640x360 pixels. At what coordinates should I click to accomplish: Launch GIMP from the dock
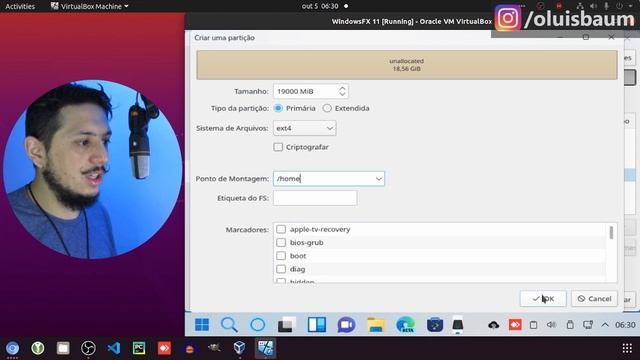point(214,347)
